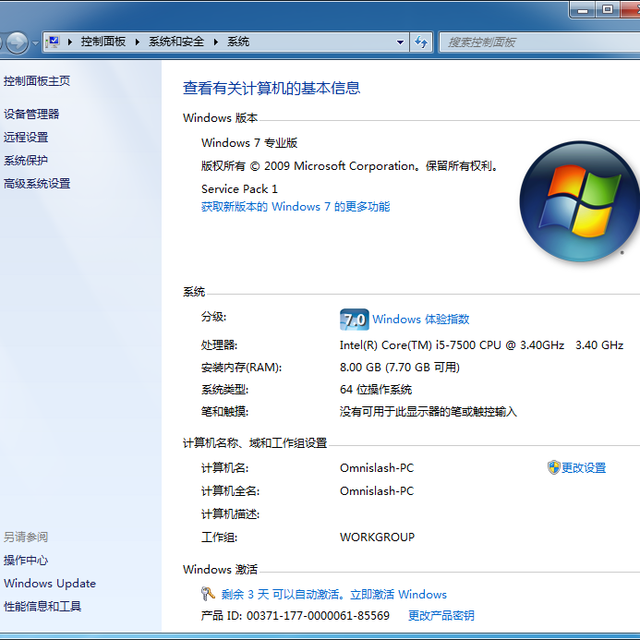Select the WORKGROUP value
This screenshot has width=640, height=640.
pyautogui.click(x=377, y=537)
